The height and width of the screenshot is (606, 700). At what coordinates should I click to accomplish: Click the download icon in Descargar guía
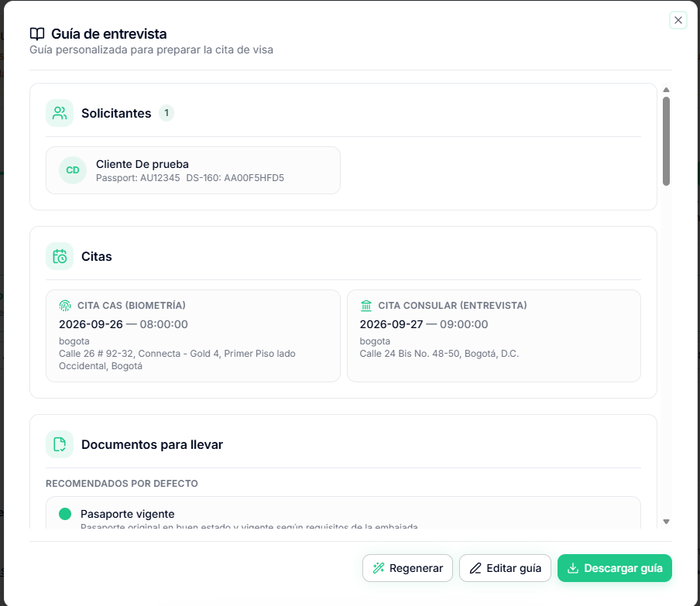(573, 567)
